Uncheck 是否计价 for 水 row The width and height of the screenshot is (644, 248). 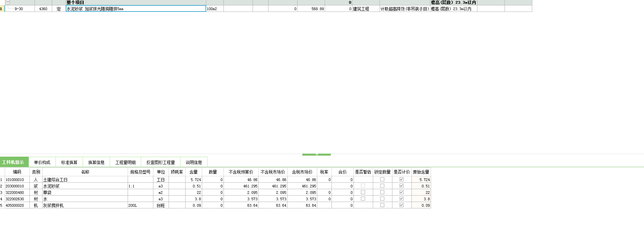click(402, 199)
